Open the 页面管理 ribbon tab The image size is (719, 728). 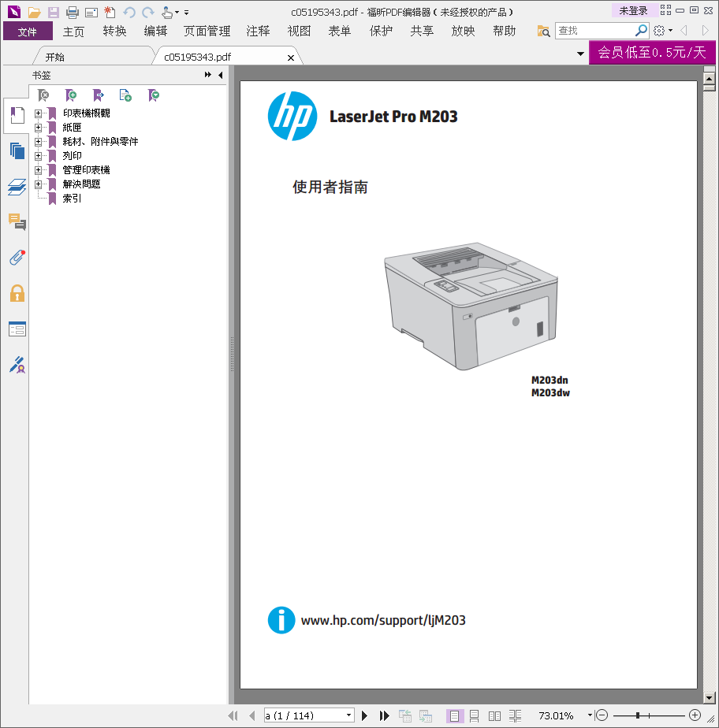coord(207,31)
